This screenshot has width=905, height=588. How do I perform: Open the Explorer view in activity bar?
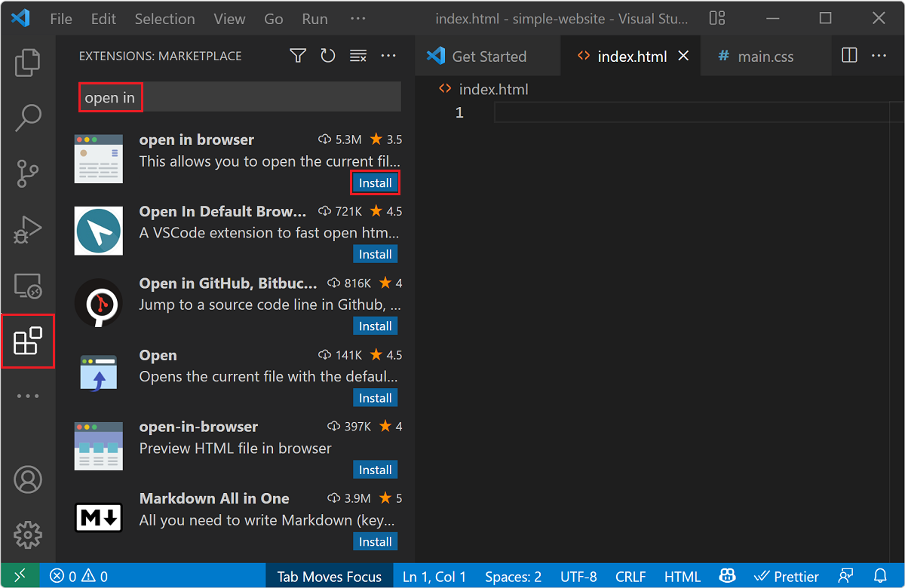[28, 63]
